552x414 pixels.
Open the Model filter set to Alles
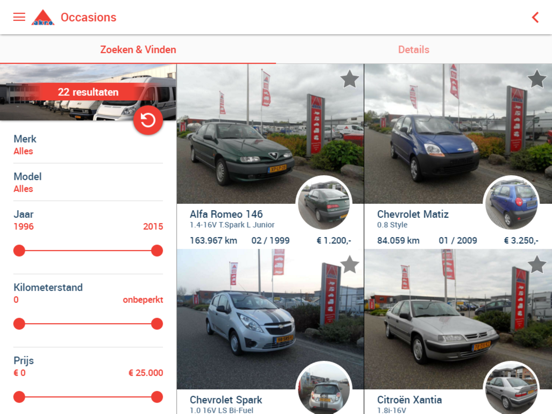(88, 182)
